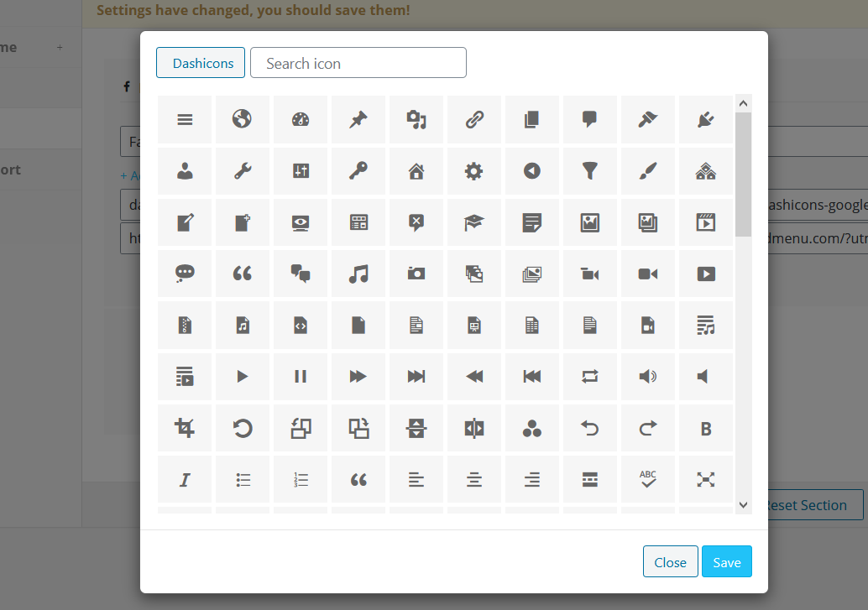Select the funnel filter dashicon

pyautogui.click(x=590, y=171)
